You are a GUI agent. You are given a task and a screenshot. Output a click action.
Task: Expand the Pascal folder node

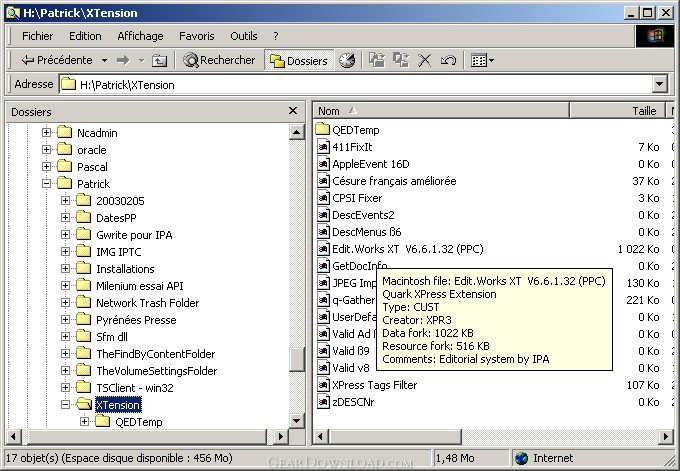click(46, 167)
